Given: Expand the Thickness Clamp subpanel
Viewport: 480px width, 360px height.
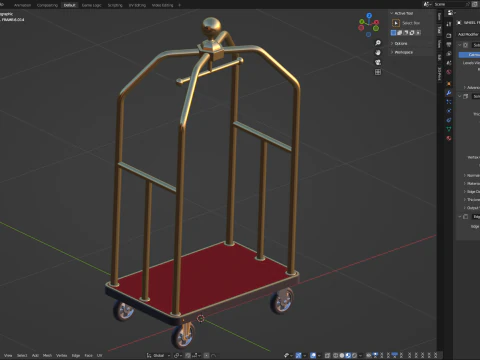Looking at the screenshot, I should [x=465, y=199].
